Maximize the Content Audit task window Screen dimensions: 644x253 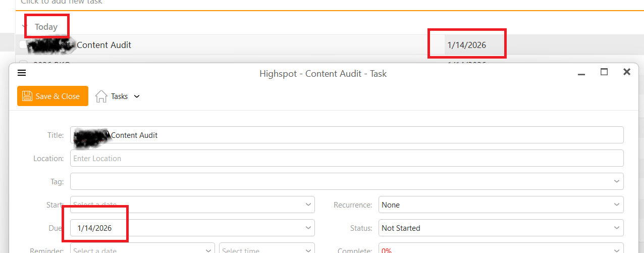(604, 72)
